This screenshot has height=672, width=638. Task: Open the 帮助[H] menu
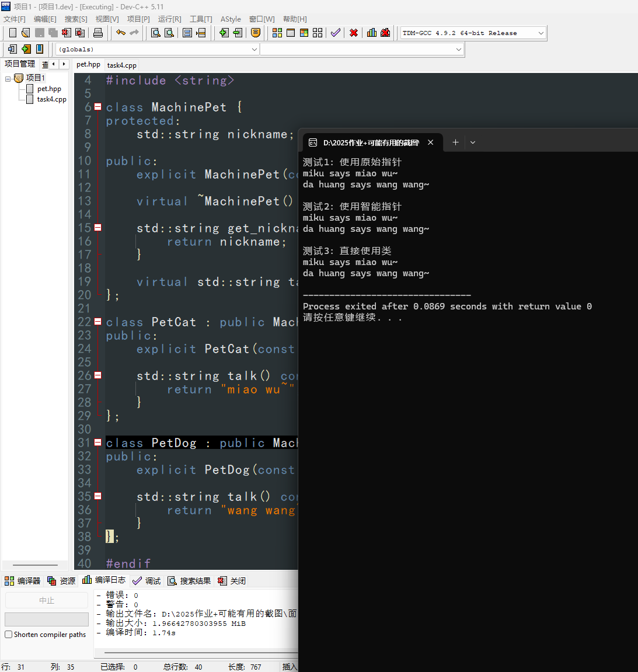(295, 19)
